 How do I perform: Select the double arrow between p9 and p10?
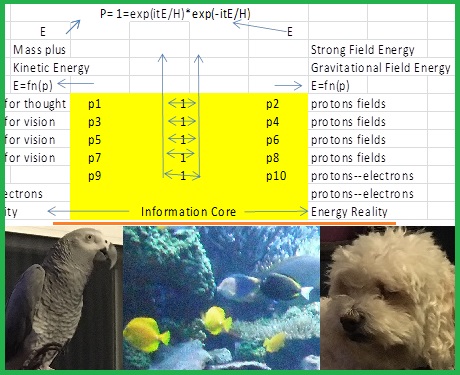click(182, 175)
